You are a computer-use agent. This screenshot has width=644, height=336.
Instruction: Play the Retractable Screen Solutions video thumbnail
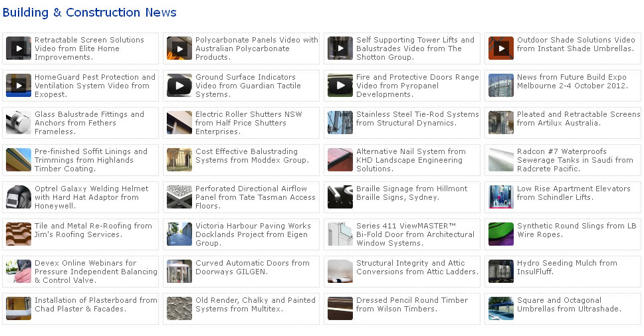(x=19, y=48)
